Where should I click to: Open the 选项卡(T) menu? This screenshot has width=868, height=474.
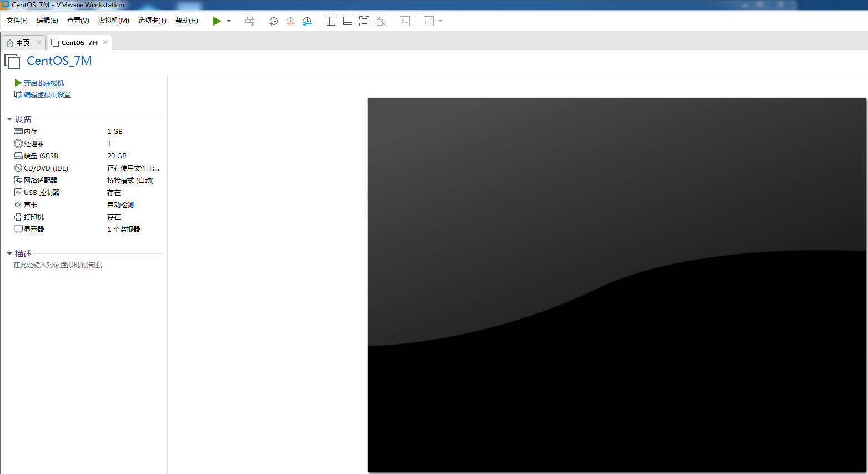point(152,21)
